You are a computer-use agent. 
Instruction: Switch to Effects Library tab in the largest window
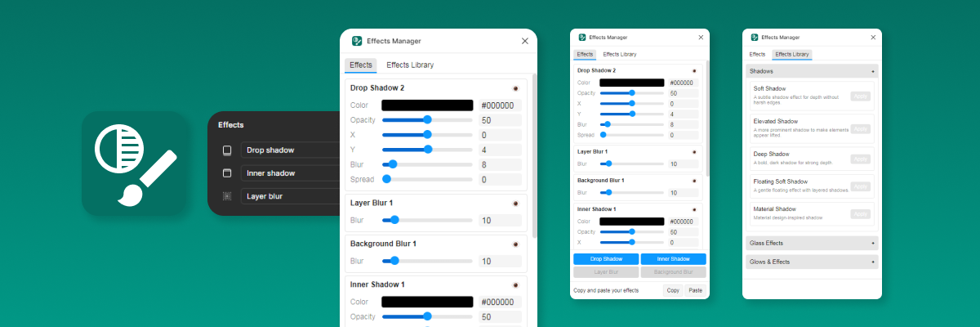tap(410, 65)
